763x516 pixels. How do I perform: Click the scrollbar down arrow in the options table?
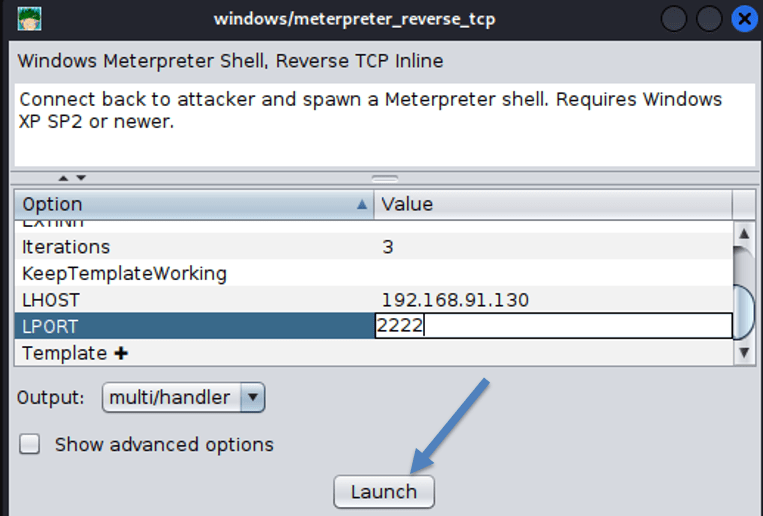pyautogui.click(x=743, y=352)
